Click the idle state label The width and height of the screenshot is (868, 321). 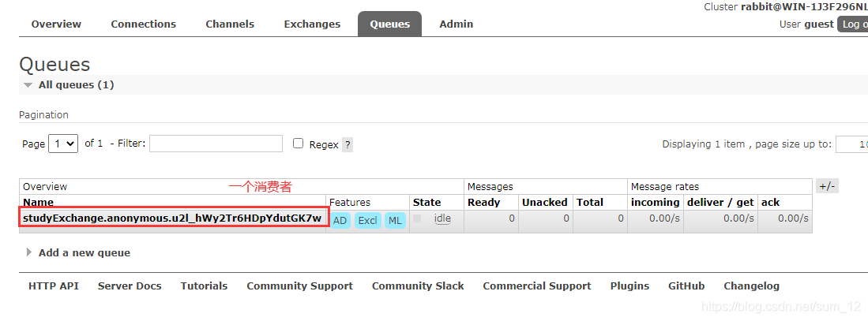coord(442,218)
